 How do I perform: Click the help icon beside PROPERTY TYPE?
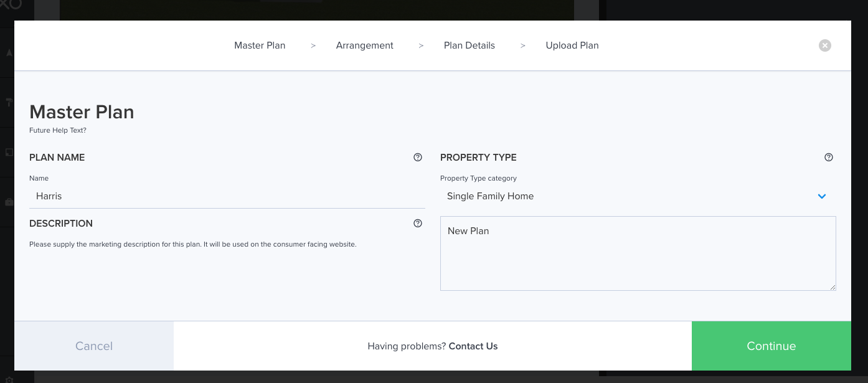(x=828, y=158)
